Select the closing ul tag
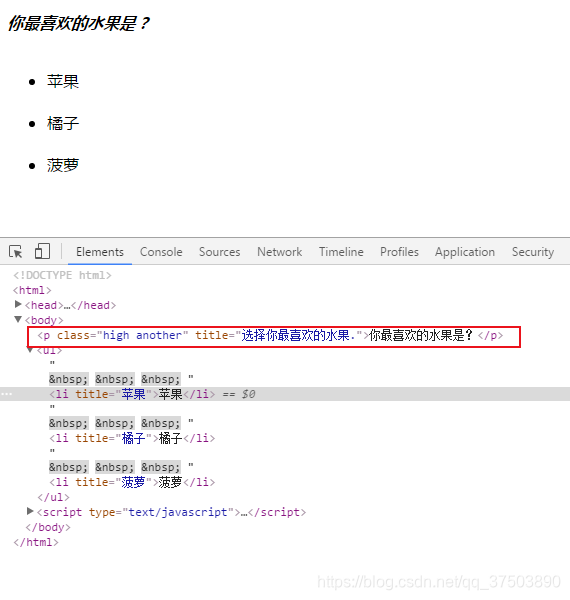The width and height of the screenshot is (570, 600). 54,497
